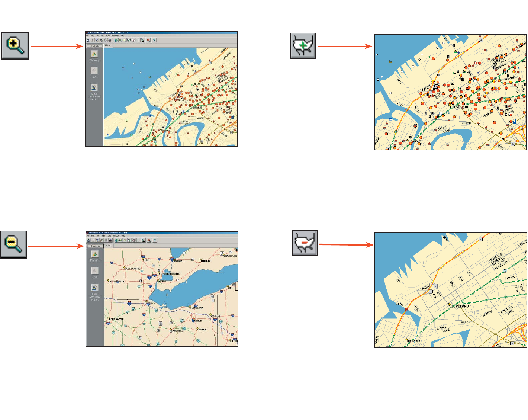Open the Map menu in the level 11 window
The width and height of the screenshot is (528, 420).
103,36
